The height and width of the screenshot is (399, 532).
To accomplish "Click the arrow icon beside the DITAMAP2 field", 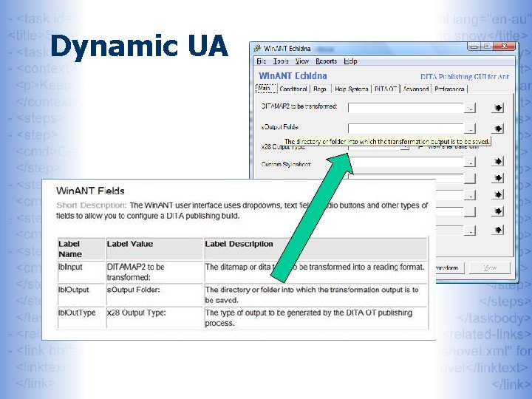I will tap(498, 108).
